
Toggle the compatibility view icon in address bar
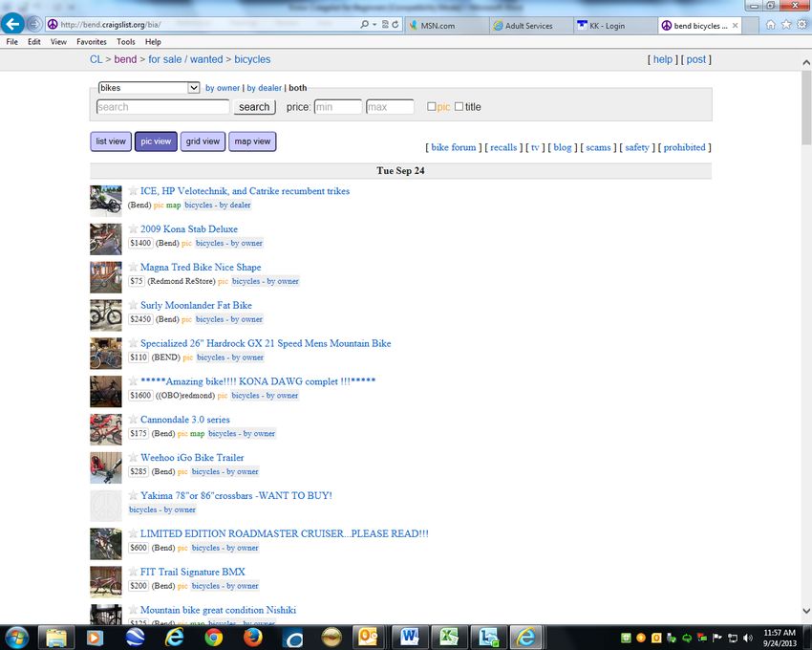click(x=385, y=24)
